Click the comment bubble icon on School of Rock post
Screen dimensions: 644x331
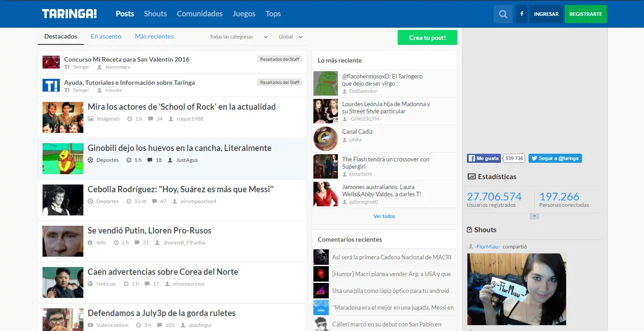(150, 119)
